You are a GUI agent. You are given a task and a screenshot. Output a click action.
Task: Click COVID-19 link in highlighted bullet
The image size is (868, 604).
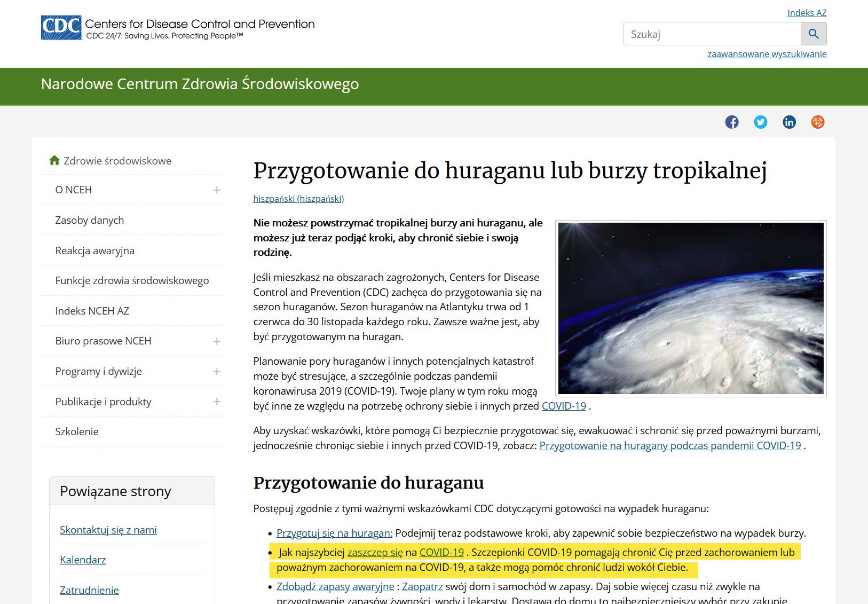click(x=441, y=552)
